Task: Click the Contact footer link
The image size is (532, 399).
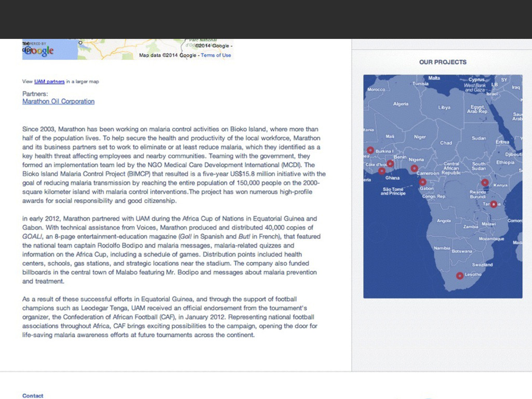Action: coord(33,395)
